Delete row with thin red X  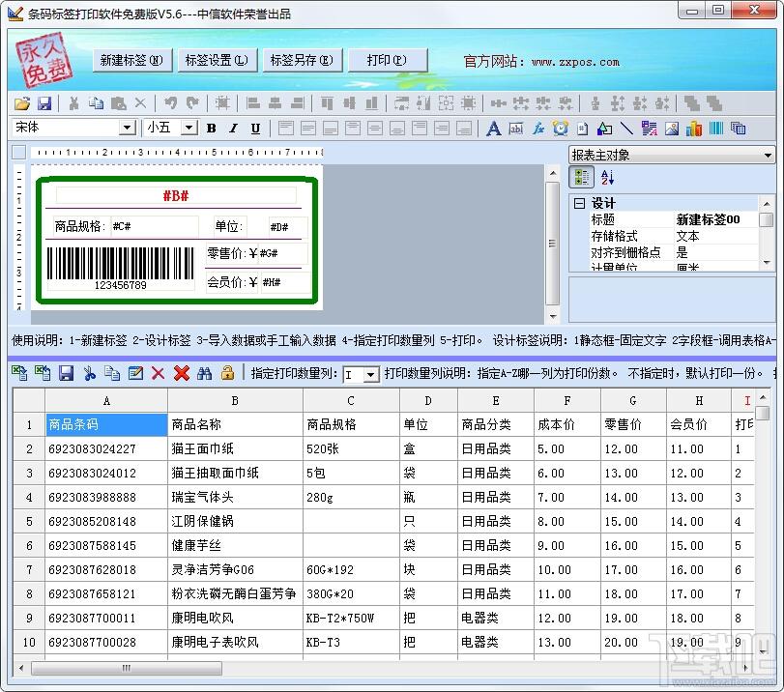click(x=158, y=373)
